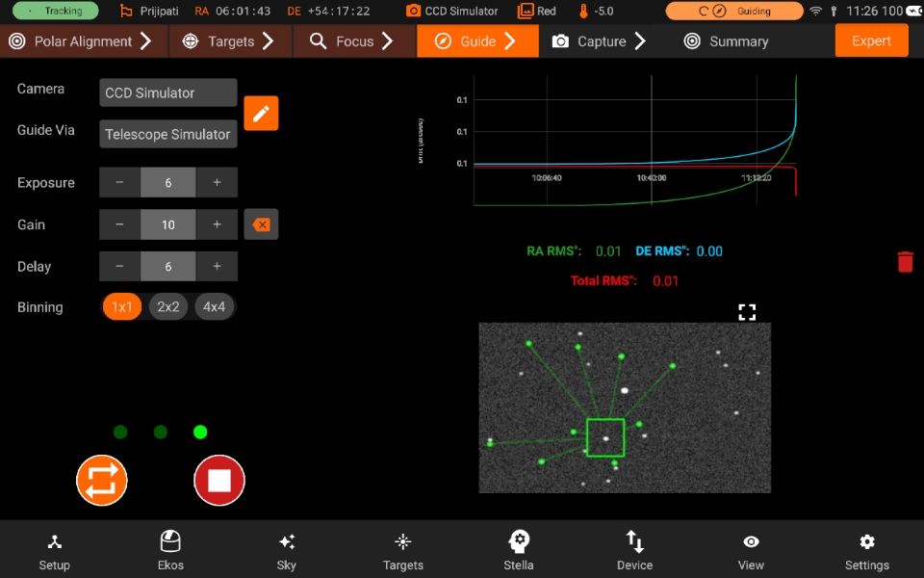
Task: Click the RA RMS value 0.01
Action: click(608, 251)
